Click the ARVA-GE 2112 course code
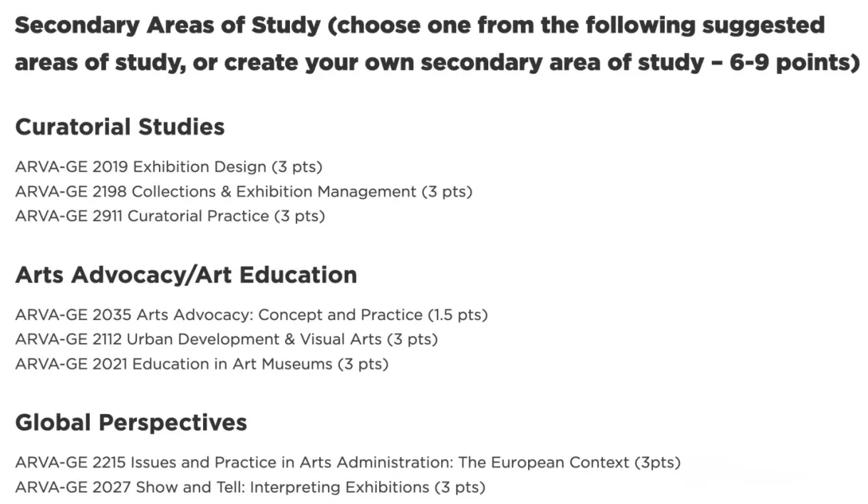868x504 pixels. pyautogui.click(x=70, y=339)
